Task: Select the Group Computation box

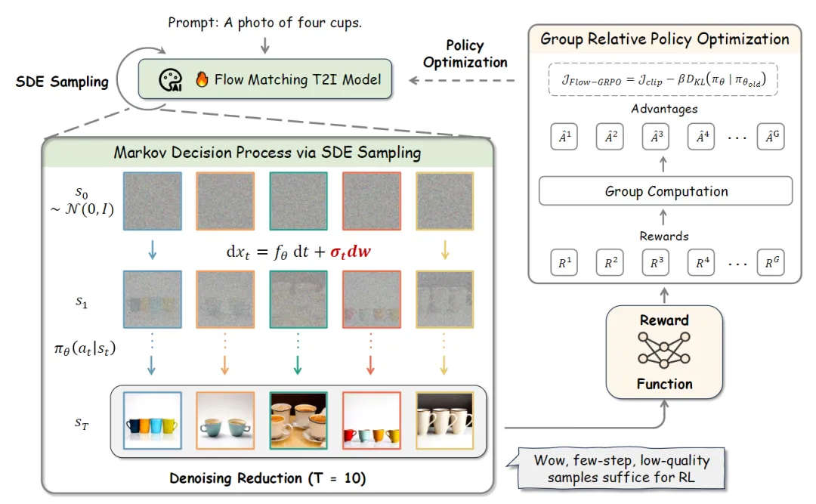Action: (666, 191)
